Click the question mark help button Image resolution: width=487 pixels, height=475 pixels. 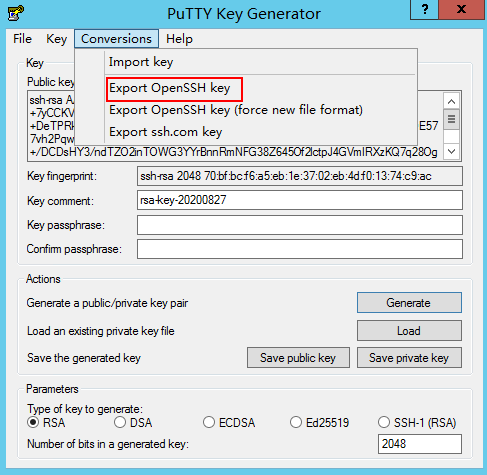[424, 9]
